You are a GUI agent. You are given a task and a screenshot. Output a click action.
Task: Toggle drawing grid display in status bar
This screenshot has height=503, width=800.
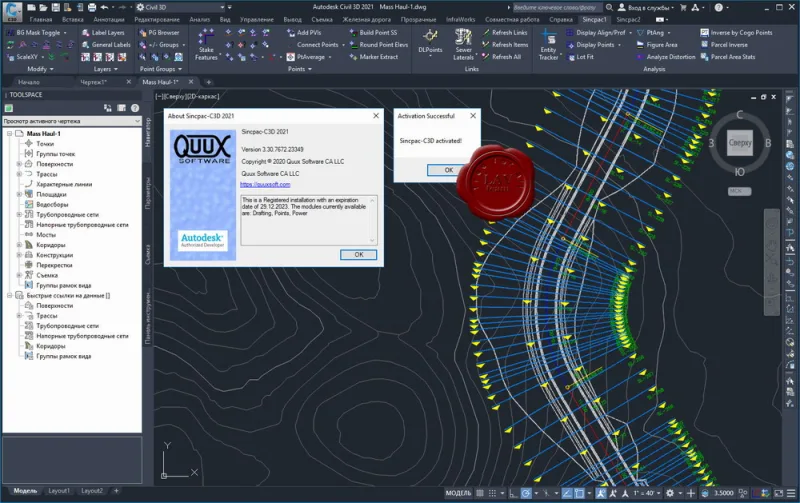click(x=480, y=493)
